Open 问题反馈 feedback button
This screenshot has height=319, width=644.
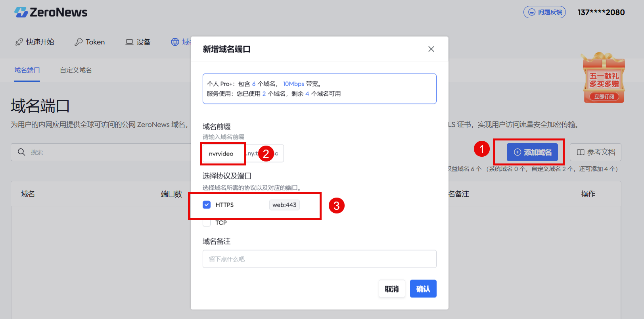point(544,12)
